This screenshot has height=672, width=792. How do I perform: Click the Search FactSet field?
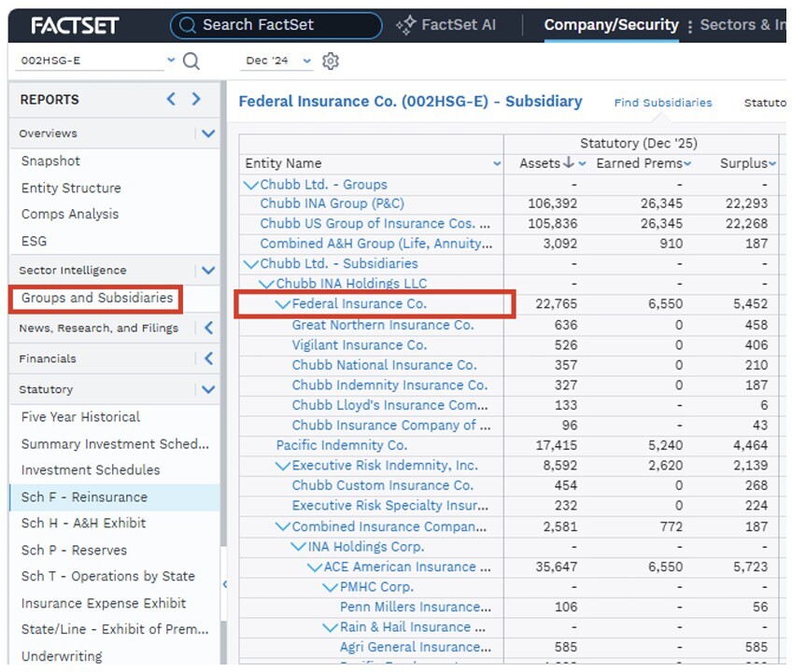point(276,25)
